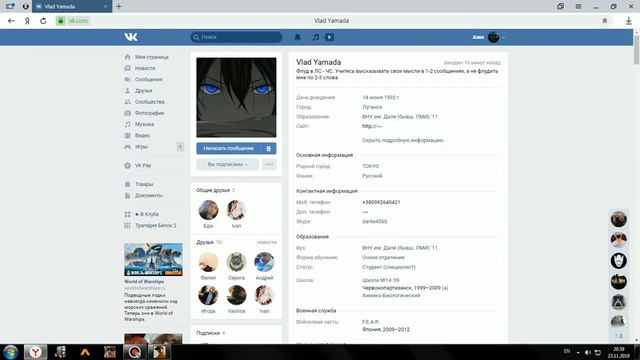Click Скрыть подробную информацию link
Screen dimensions: 640x360
tap(402, 140)
